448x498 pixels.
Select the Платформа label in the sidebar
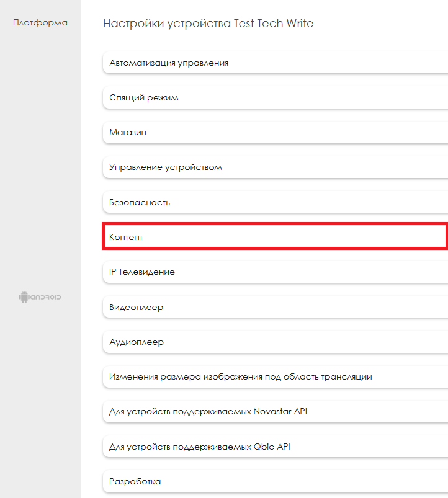click(x=40, y=23)
